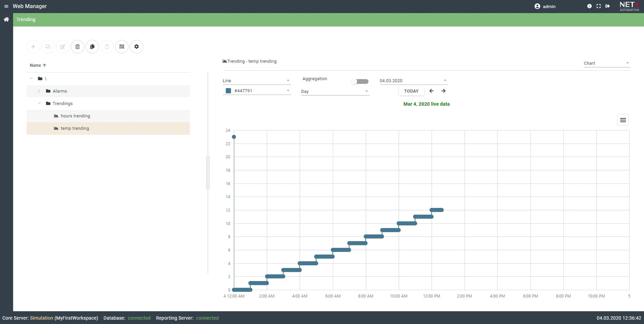Go to the previous day arrow

pyautogui.click(x=431, y=91)
